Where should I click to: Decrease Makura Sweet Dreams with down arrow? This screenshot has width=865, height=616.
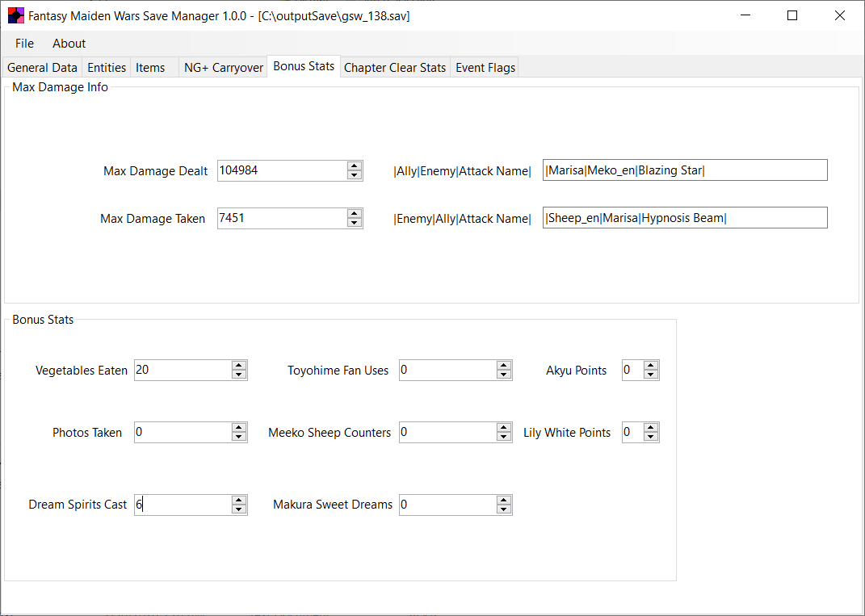[x=504, y=509]
